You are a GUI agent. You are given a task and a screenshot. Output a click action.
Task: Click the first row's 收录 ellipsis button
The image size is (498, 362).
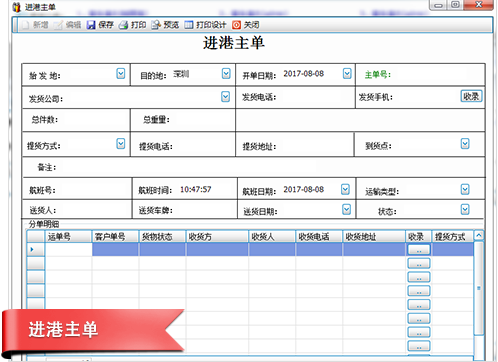(x=419, y=250)
